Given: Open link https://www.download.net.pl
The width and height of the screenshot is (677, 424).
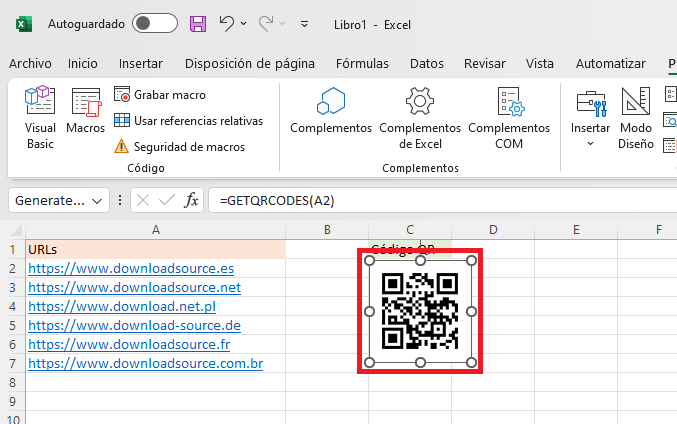Looking at the screenshot, I should [x=122, y=307].
